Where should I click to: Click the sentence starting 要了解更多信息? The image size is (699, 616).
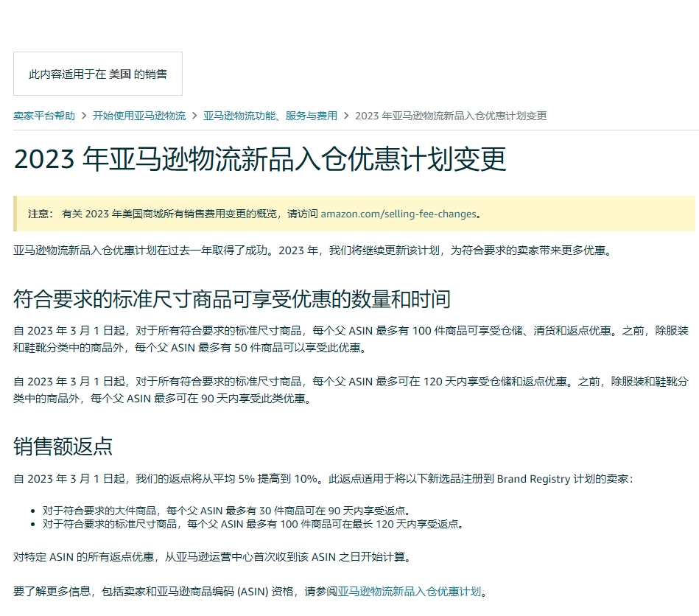pos(250,592)
